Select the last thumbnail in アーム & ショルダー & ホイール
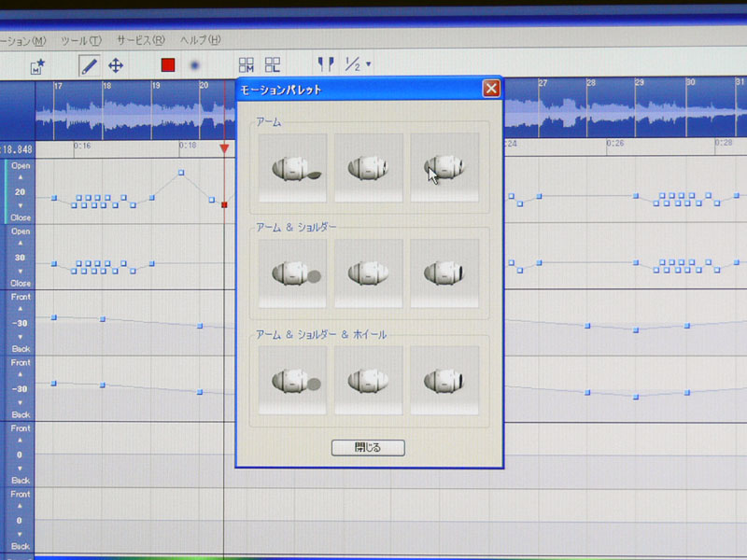The height and width of the screenshot is (560, 747). click(444, 381)
